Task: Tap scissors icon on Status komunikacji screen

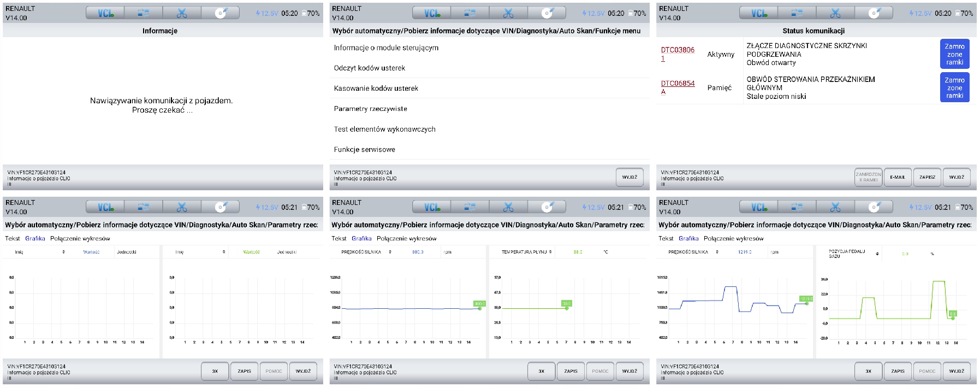Action: 835,13
